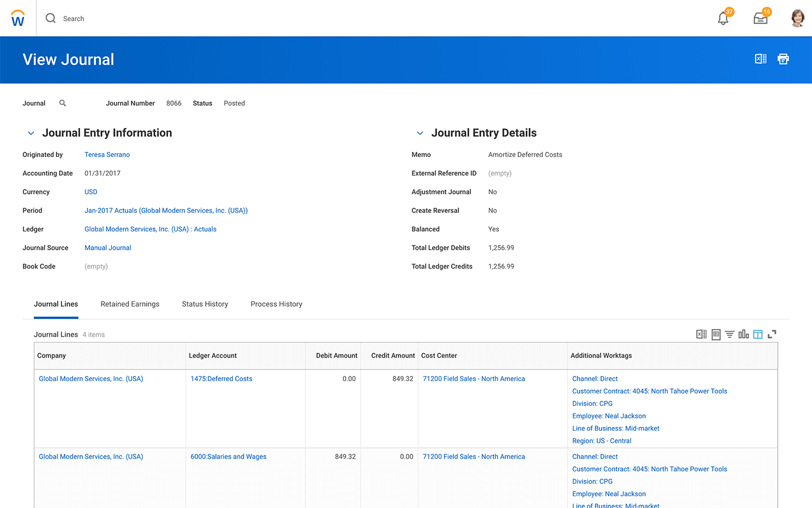Open the notifications bell

pyautogui.click(x=723, y=19)
